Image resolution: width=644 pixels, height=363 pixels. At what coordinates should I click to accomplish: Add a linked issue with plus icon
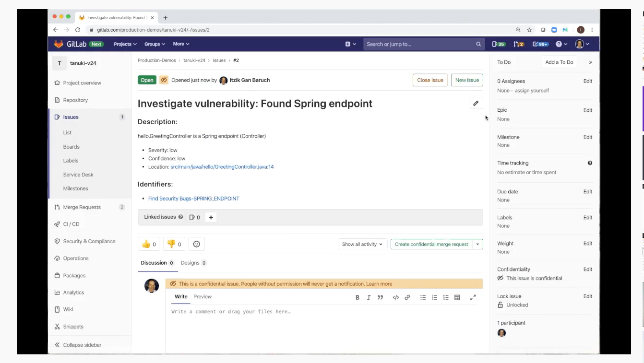(211, 217)
